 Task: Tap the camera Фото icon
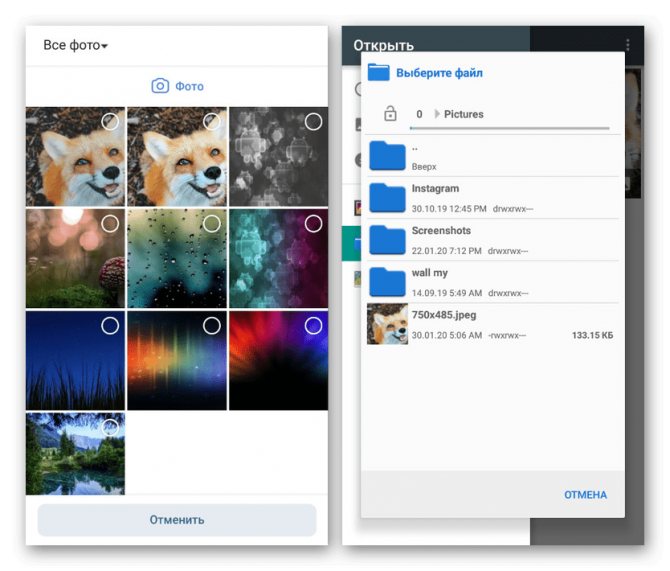pos(160,86)
